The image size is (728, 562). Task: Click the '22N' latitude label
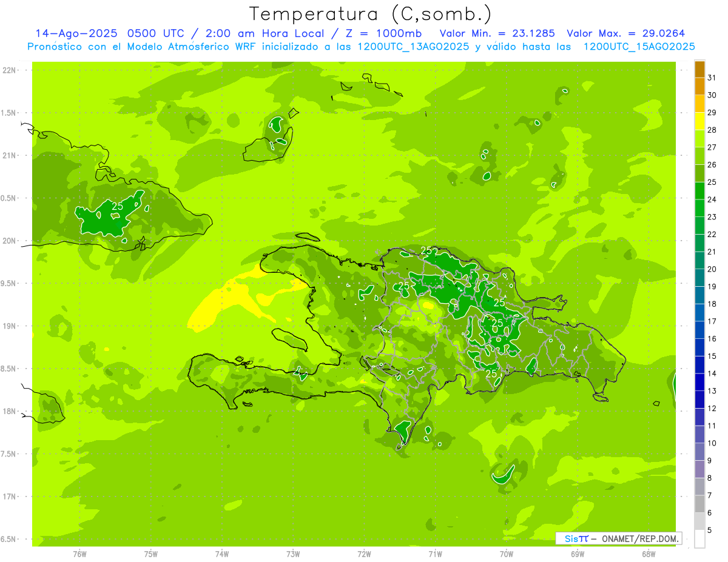[10, 70]
